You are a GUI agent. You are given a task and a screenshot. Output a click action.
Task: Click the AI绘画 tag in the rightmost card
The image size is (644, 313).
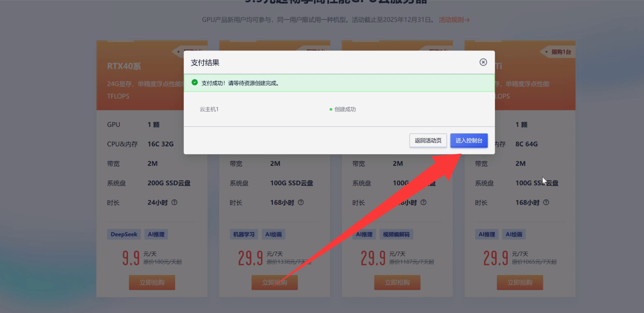(x=514, y=234)
